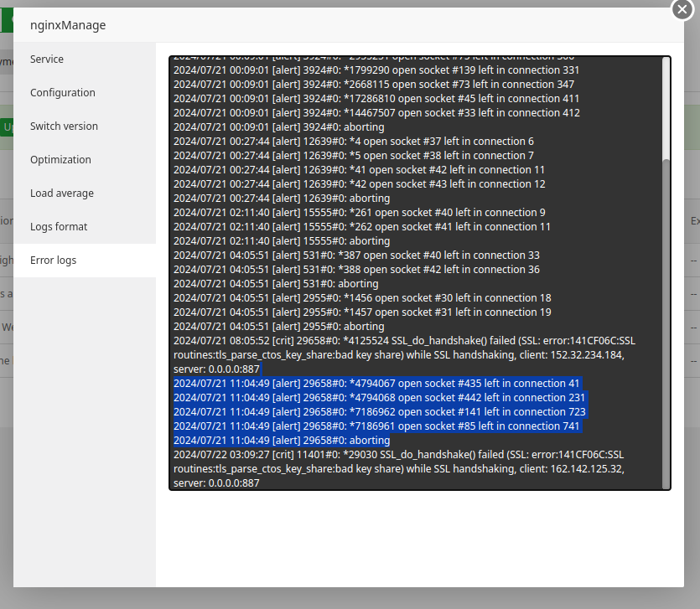Click the nginxManage dialog title
The image size is (700, 609).
(68, 25)
